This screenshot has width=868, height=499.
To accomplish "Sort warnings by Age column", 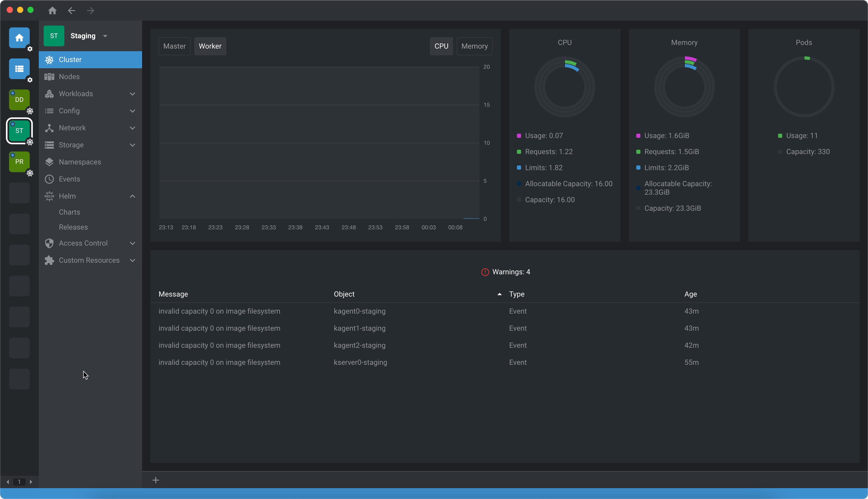I will pyautogui.click(x=690, y=294).
